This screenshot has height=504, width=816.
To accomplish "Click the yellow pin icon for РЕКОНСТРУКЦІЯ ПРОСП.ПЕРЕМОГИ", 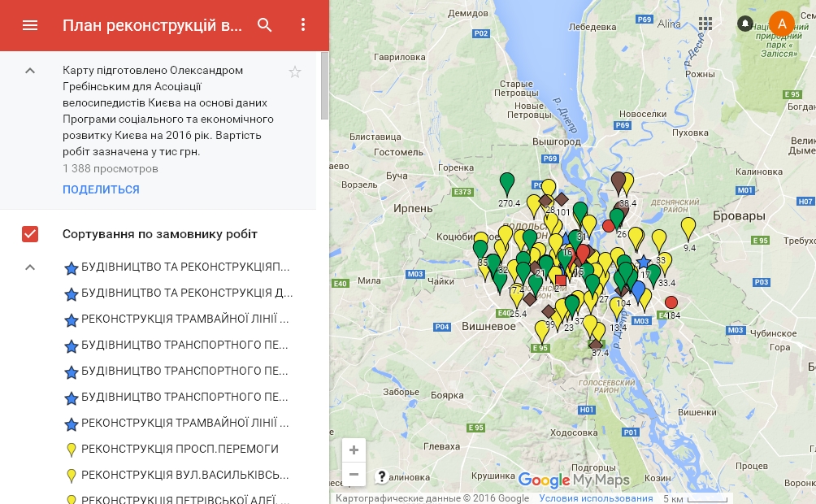I will coord(72,450).
